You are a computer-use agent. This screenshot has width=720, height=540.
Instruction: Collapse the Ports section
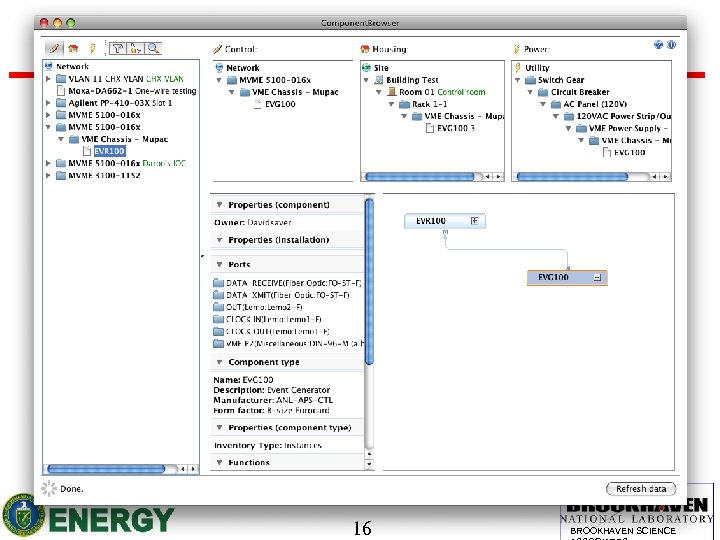pos(219,264)
